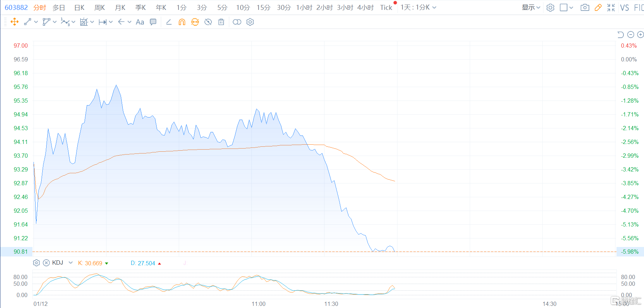Remove the KDJ indicator panel
The image size is (644, 308).
click(46, 263)
